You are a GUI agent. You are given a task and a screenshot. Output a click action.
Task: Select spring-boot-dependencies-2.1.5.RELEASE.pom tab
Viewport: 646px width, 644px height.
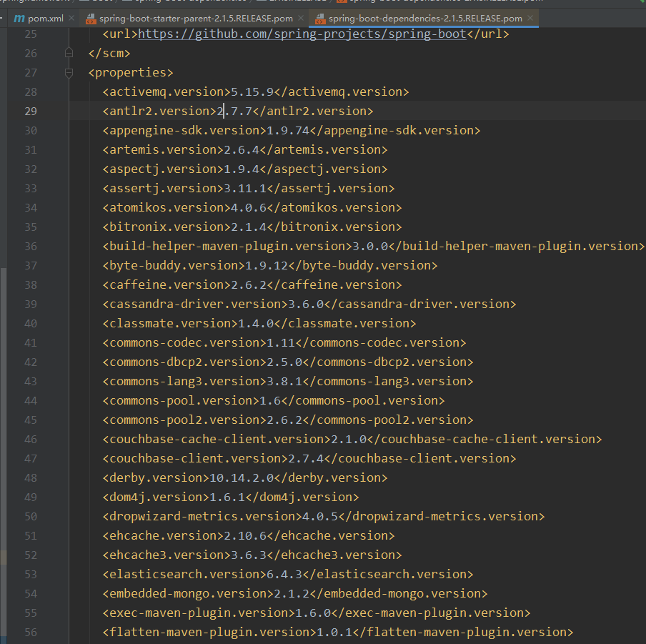(x=425, y=19)
